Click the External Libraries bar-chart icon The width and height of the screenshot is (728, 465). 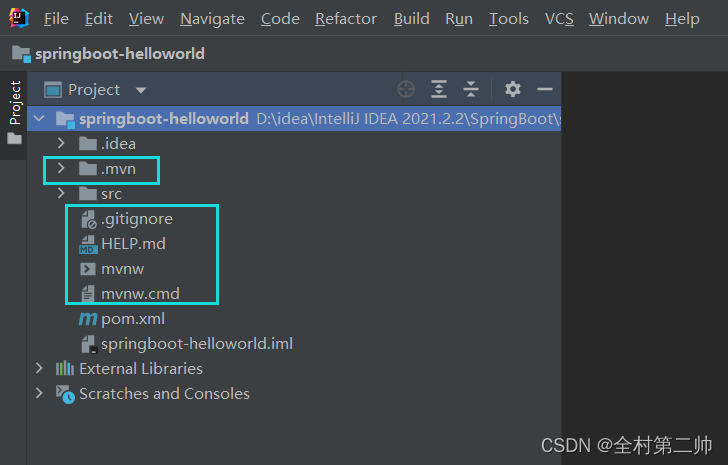tap(65, 368)
